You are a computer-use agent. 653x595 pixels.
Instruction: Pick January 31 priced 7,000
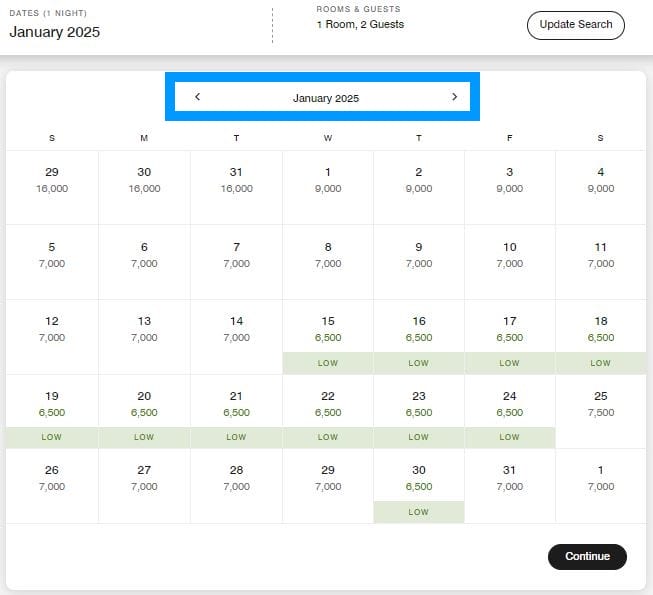tap(509, 486)
